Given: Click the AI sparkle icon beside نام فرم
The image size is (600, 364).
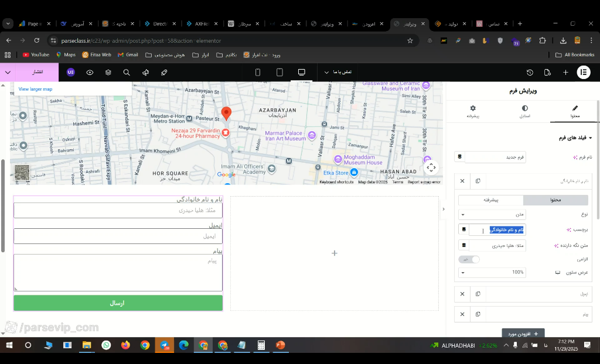Looking at the screenshot, I should tap(575, 157).
